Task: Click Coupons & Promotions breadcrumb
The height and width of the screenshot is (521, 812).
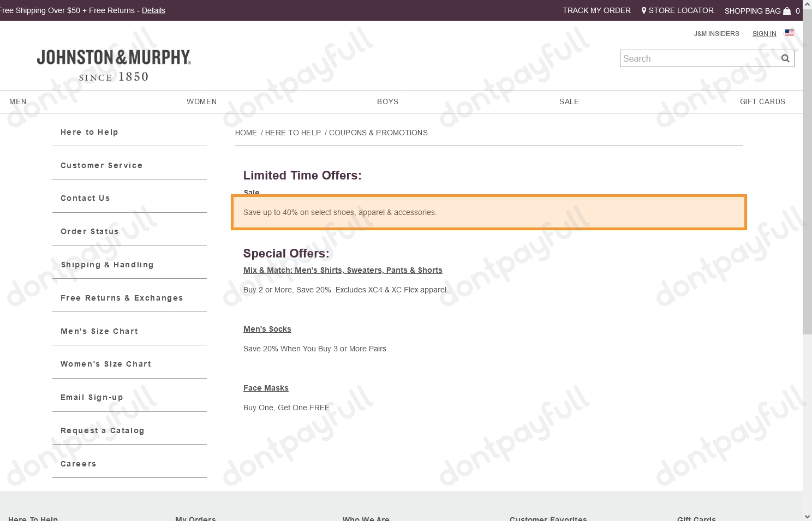Action: [x=378, y=133]
